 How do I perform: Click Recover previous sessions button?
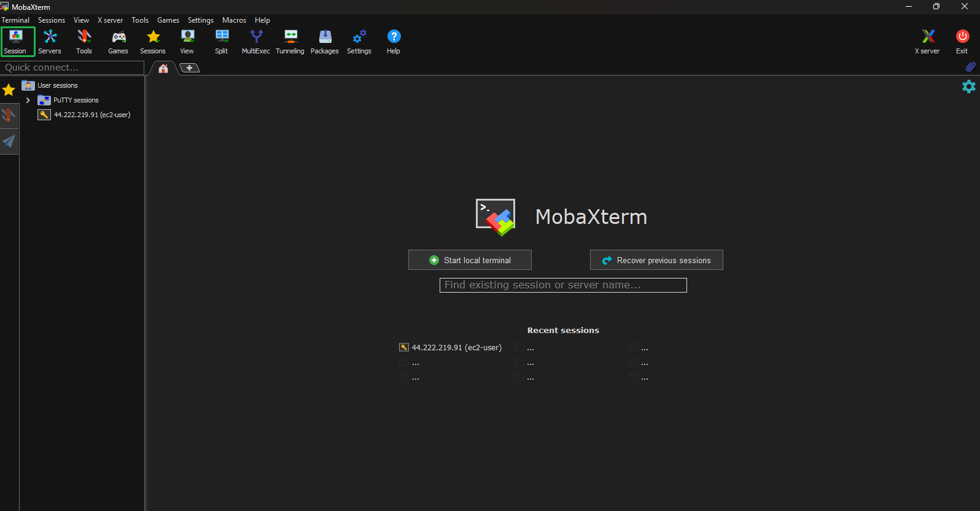click(x=656, y=260)
